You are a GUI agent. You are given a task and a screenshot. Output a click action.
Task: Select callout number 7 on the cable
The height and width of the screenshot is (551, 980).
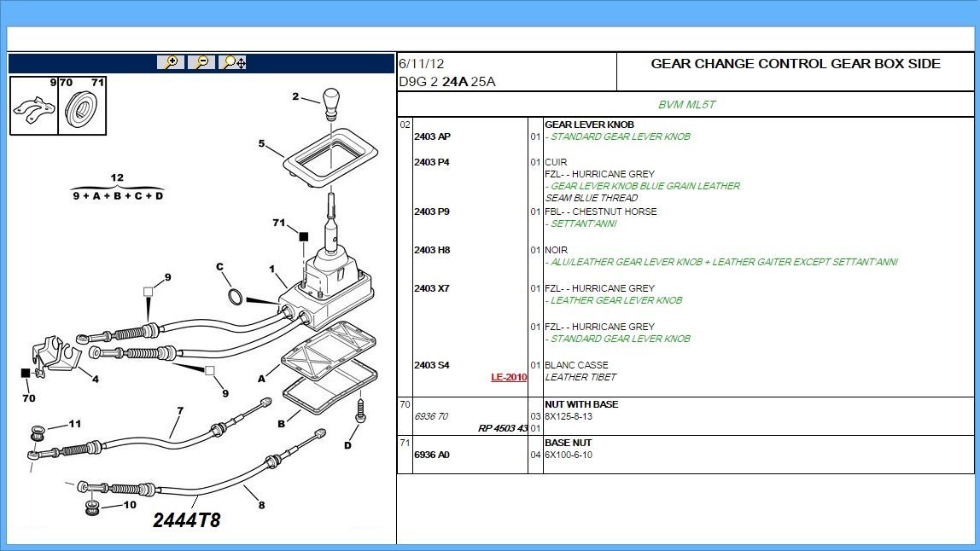tap(180, 410)
